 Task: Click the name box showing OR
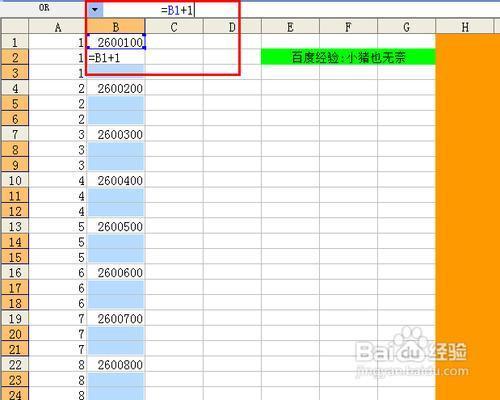(44, 8)
